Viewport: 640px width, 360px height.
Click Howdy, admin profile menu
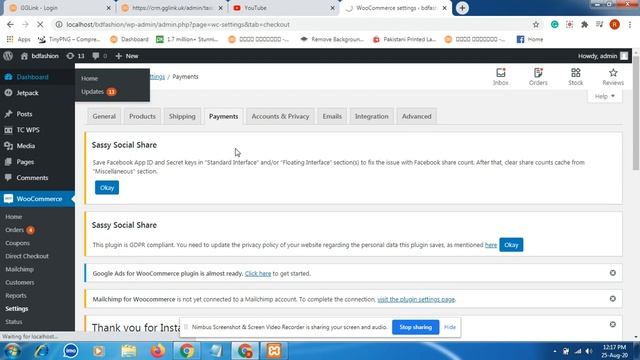pos(602,56)
